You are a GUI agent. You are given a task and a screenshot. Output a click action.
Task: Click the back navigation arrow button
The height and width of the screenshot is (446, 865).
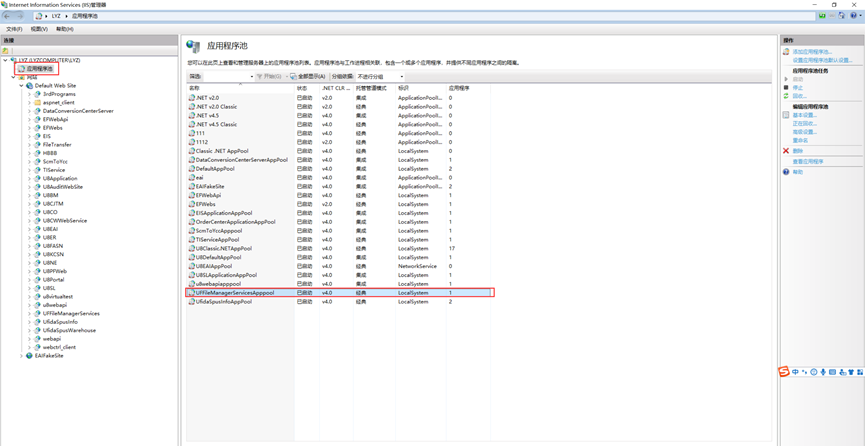pos(8,16)
